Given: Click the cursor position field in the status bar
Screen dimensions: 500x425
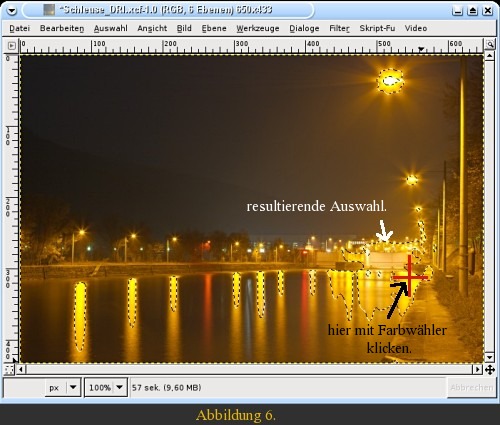Looking at the screenshot, I should (24, 387).
